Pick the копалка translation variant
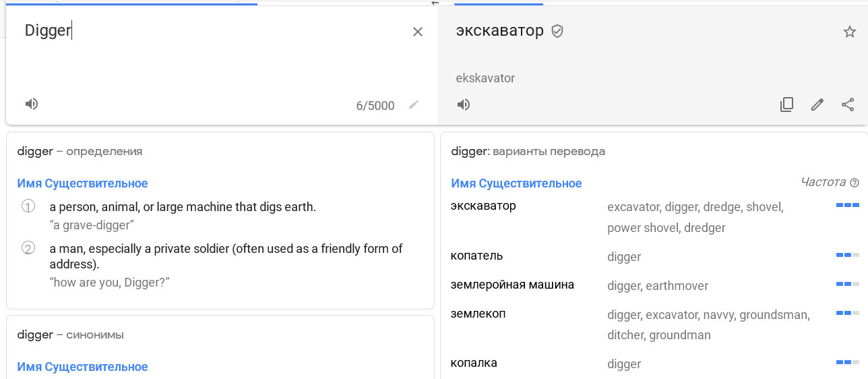Viewport: 868px width, 379px height. pos(474,363)
